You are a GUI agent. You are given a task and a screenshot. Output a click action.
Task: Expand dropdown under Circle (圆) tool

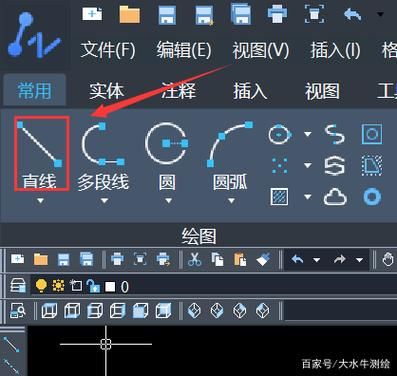tap(168, 201)
